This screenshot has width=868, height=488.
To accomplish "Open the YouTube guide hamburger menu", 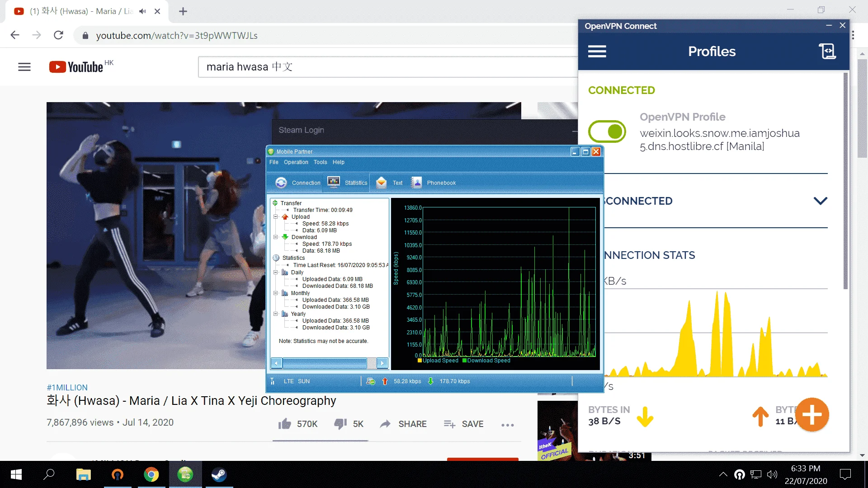I will pyautogui.click(x=24, y=67).
